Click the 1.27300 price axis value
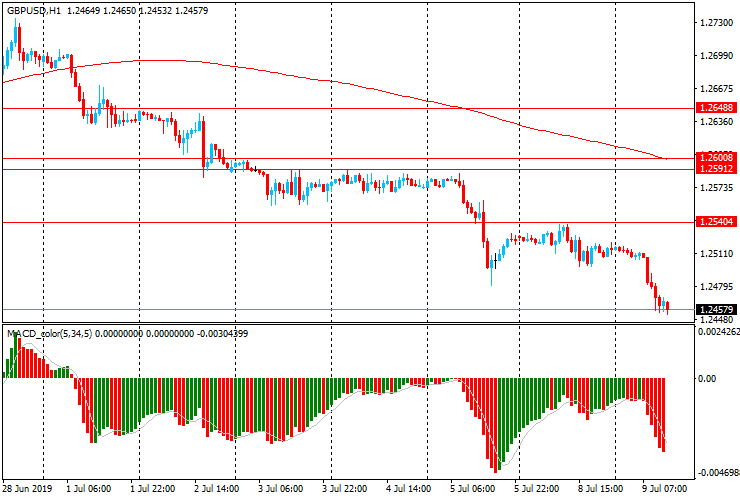The image size is (740, 500). [717, 23]
